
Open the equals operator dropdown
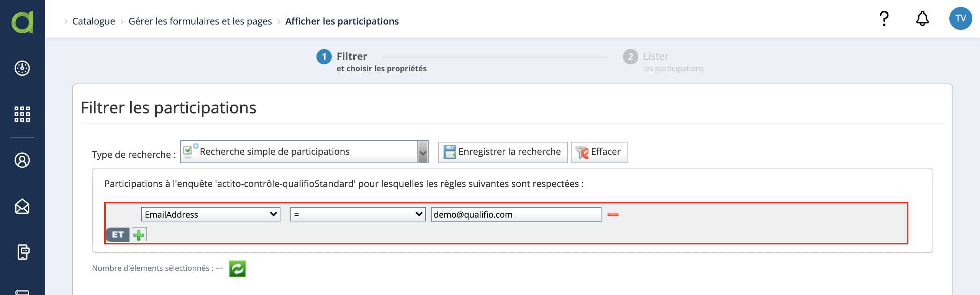point(358,214)
